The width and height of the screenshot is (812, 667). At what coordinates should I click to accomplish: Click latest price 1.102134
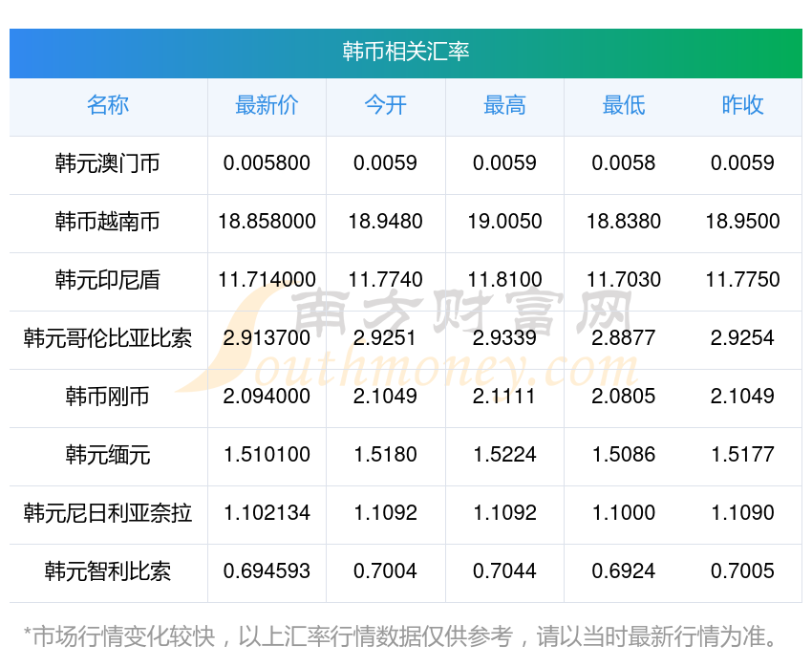(267, 513)
